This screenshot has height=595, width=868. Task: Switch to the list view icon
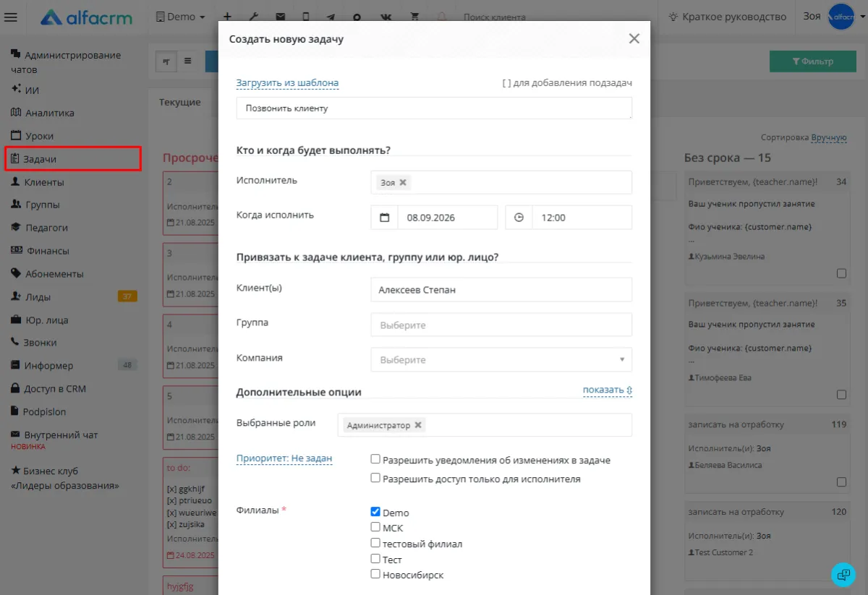[x=188, y=61]
